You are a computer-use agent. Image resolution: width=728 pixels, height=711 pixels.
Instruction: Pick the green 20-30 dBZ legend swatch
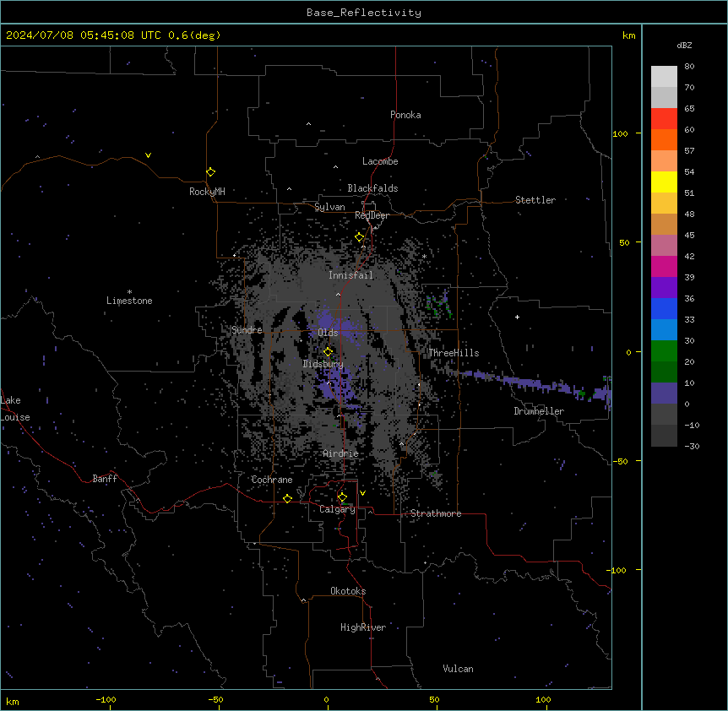click(x=664, y=351)
